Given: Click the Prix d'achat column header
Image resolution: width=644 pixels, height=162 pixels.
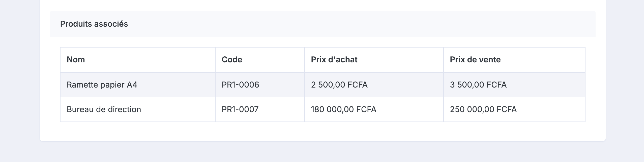Looking at the screenshot, I should (x=334, y=60).
